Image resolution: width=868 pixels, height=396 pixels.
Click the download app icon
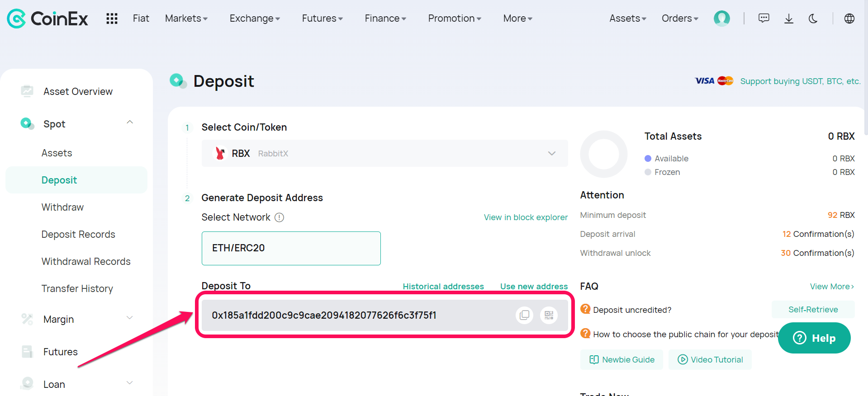pos(788,19)
